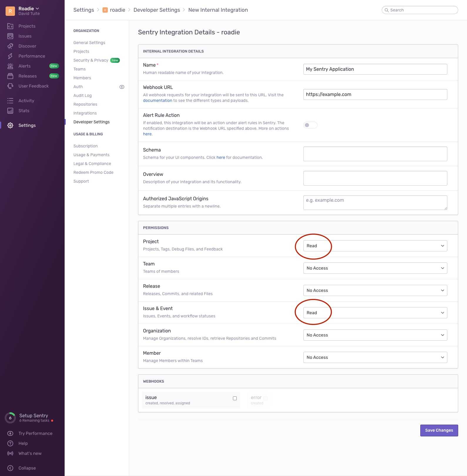Click the What's new broadcast icon
Viewport: 467px width, 476px height.
(x=10, y=453)
